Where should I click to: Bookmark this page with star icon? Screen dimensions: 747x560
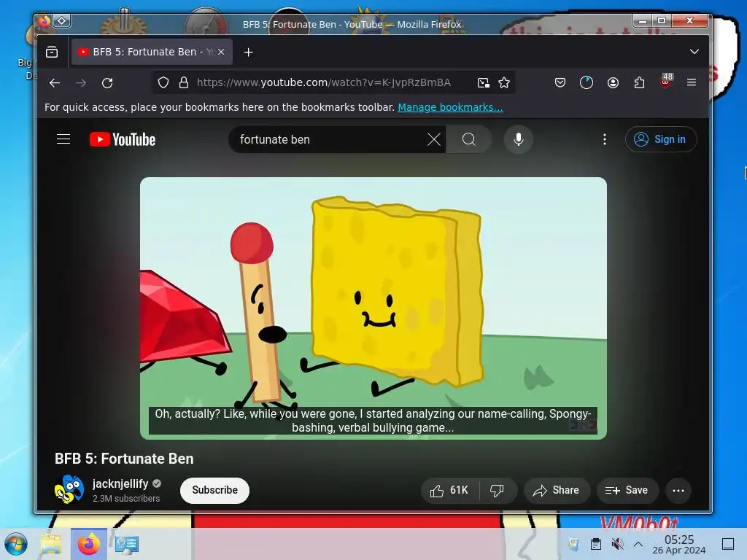(504, 83)
